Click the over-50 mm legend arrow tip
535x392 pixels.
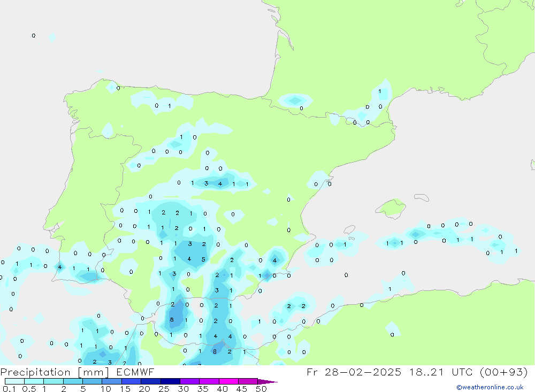[x=267, y=382]
